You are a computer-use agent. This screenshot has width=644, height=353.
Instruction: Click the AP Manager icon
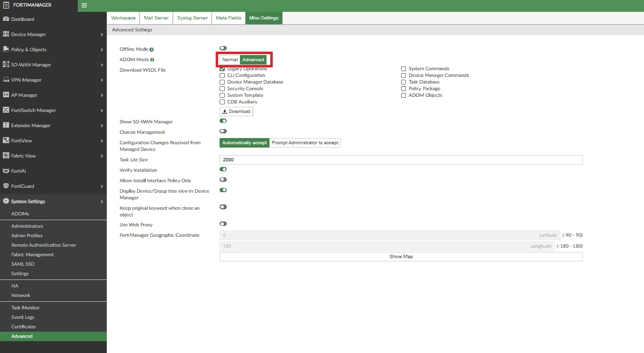point(6,95)
